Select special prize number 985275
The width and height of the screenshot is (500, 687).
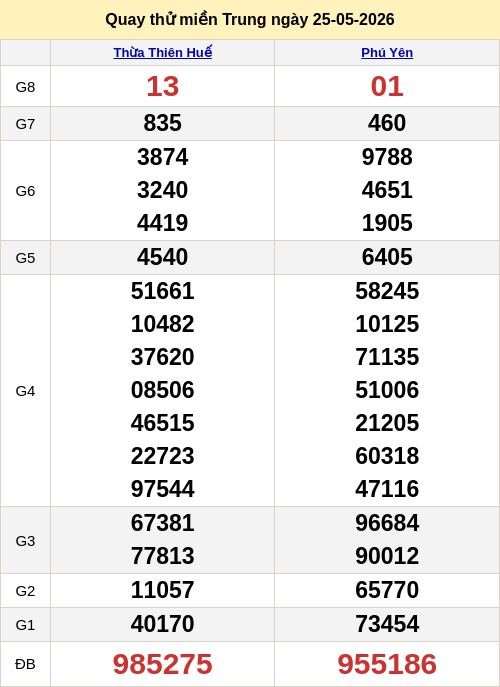tap(163, 664)
